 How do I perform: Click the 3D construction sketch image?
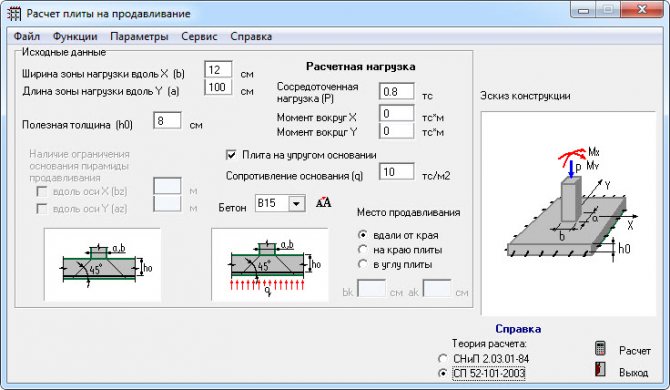(x=568, y=214)
